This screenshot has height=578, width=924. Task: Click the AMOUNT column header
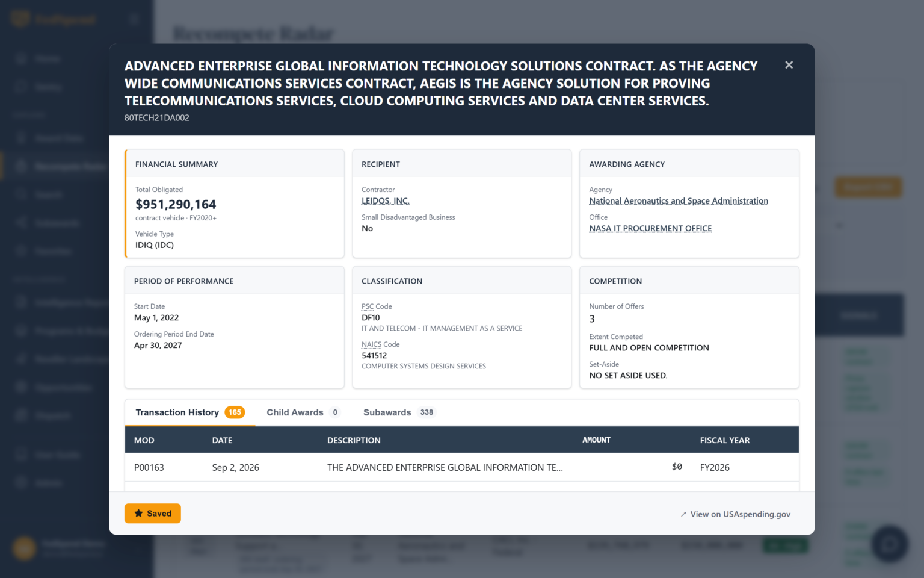point(596,440)
